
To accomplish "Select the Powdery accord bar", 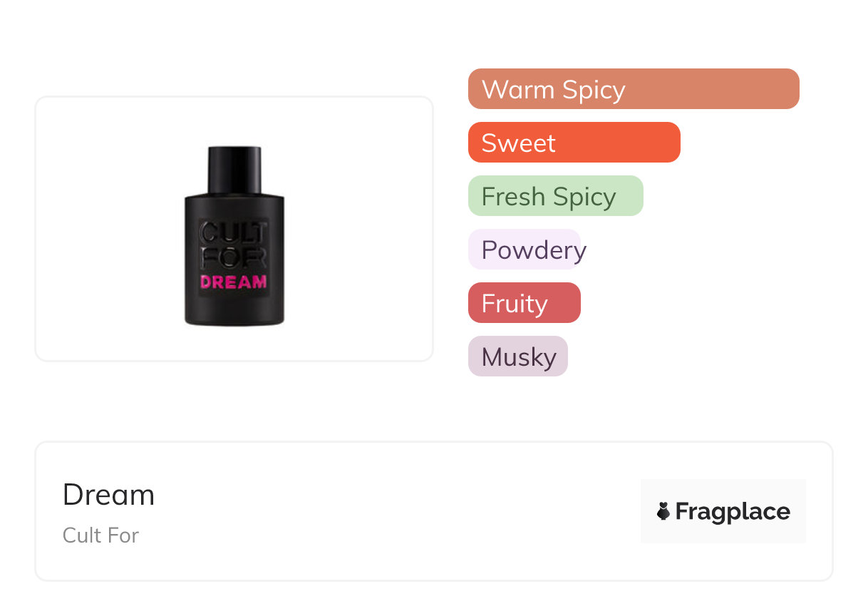I will coord(525,250).
